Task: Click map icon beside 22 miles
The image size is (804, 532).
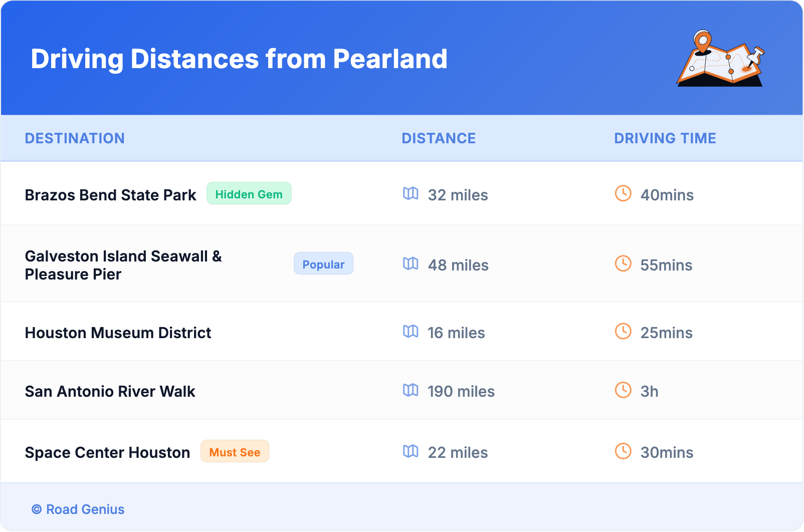Action: (411, 451)
